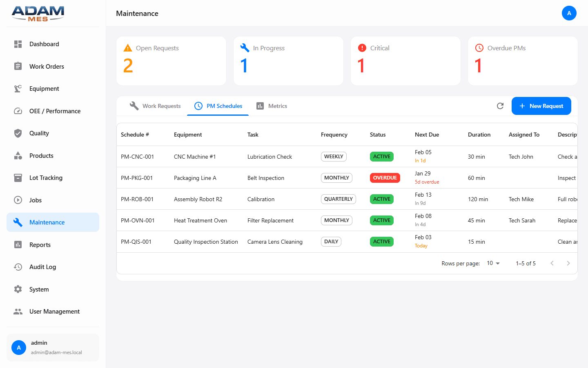
Task: Refresh the maintenance list with the reload icon
Action: point(500,105)
